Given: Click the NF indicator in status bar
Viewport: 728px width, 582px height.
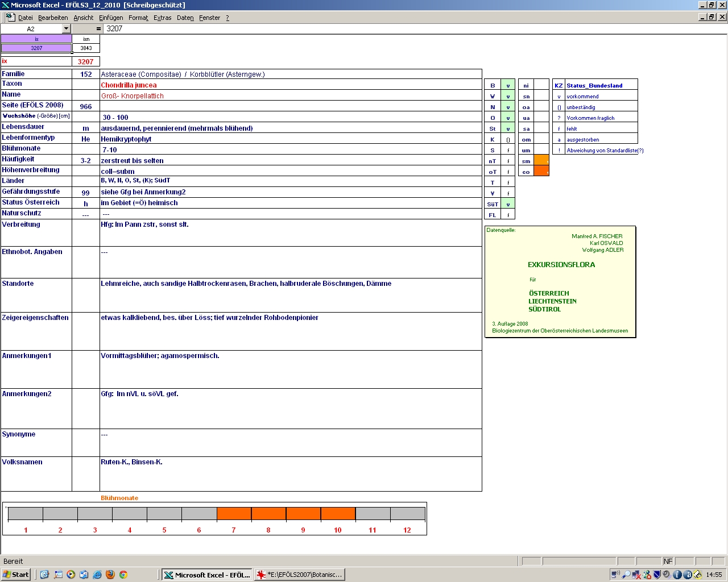Looking at the screenshot, I should pyautogui.click(x=668, y=561).
